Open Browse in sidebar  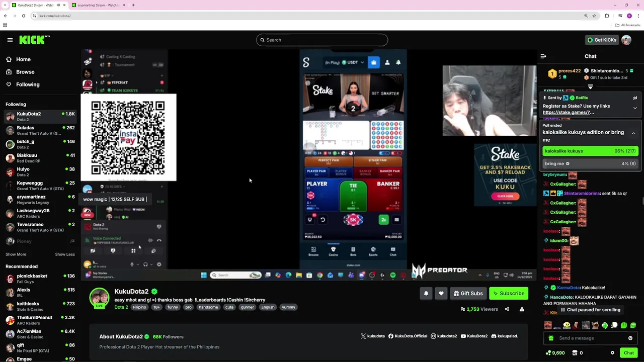click(x=21, y=72)
